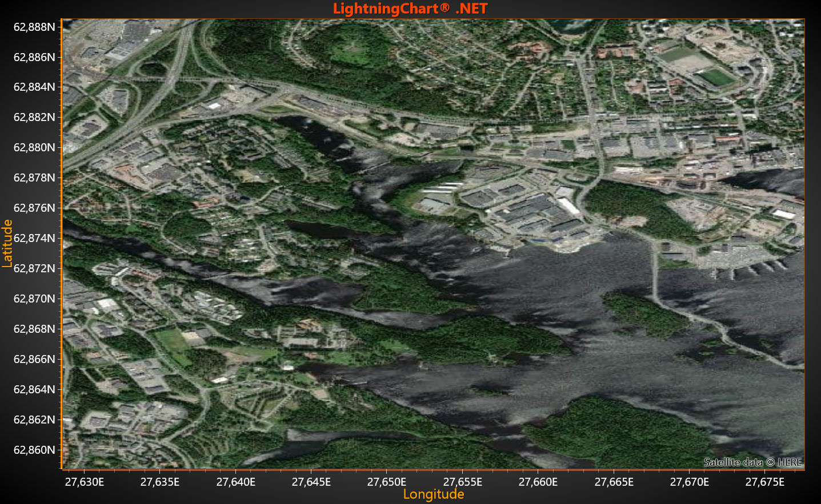The width and height of the screenshot is (821, 504).
Task: Click the 62,880N latitude label
Action: 34,147
